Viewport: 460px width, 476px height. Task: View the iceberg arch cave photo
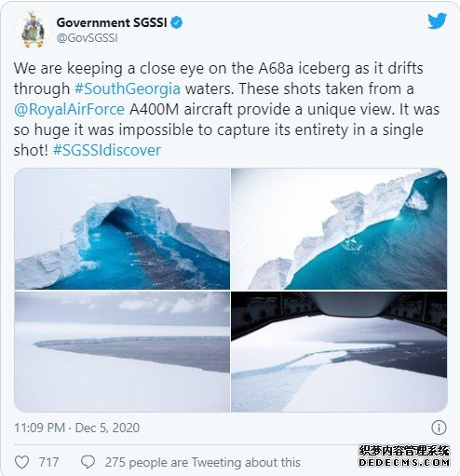122,229
